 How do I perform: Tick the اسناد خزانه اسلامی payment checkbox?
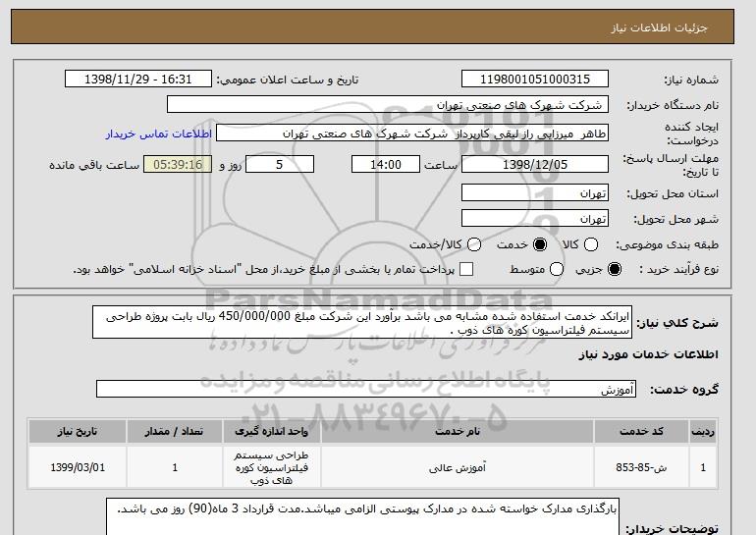coord(466,269)
